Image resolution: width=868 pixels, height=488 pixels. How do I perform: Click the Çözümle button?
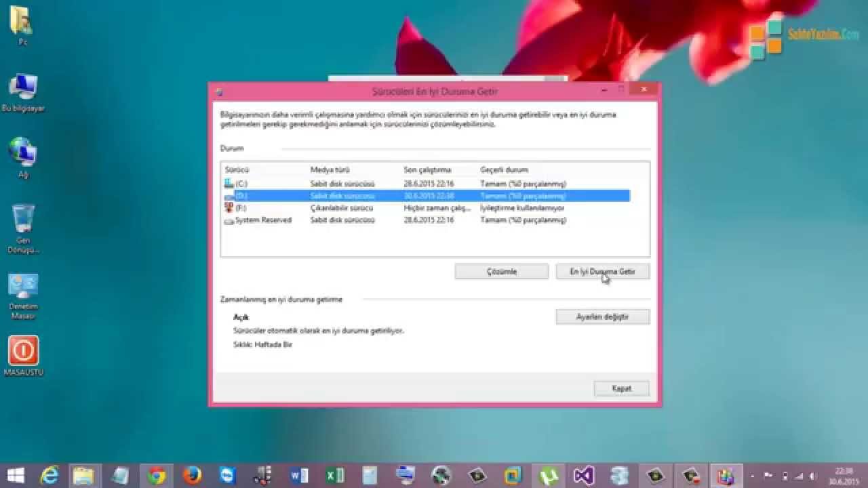tap(501, 270)
